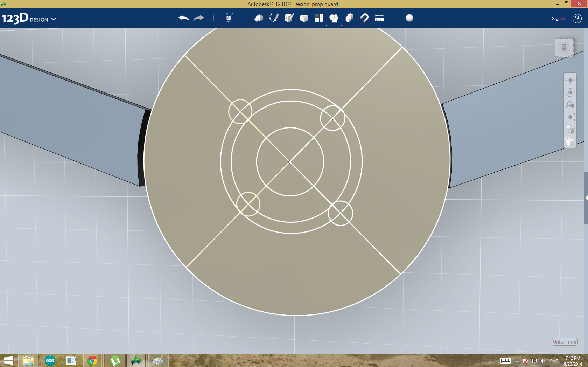Open the Primitives shapes menu
This screenshot has width=588, height=367.
click(x=259, y=18)
